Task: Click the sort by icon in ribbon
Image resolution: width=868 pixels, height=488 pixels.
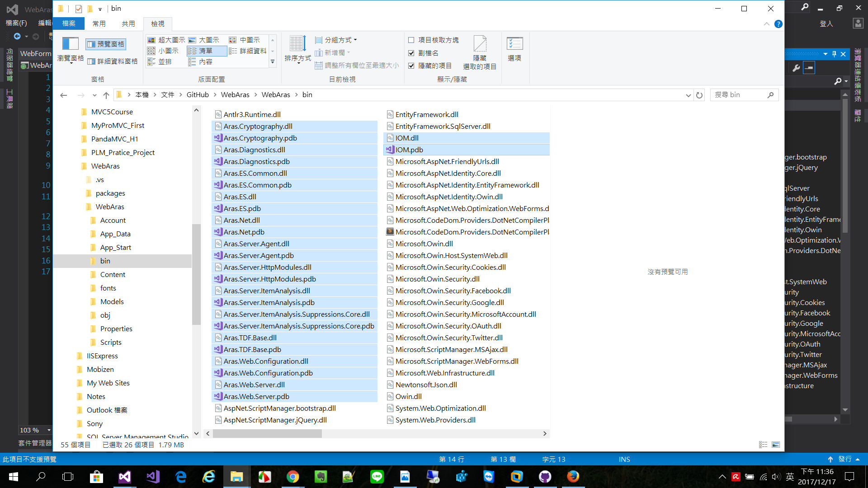Action: click(297, 44)
